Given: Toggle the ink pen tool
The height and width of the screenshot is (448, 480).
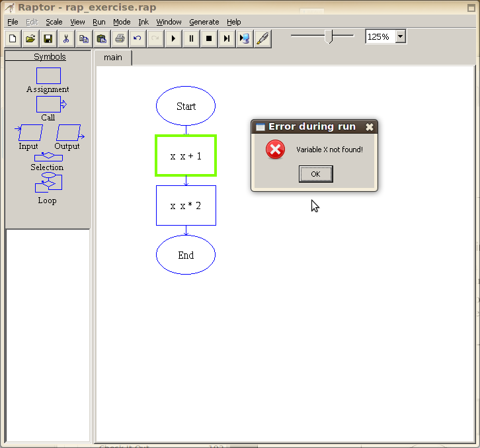Looking at the screenshot, I should pyautogui.click(x=262, y=38).
